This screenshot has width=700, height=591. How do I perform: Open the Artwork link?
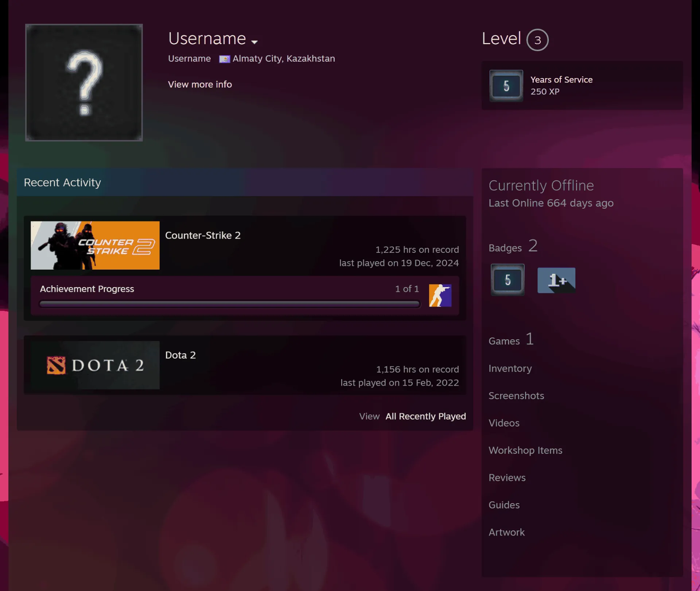click(507, 533)
